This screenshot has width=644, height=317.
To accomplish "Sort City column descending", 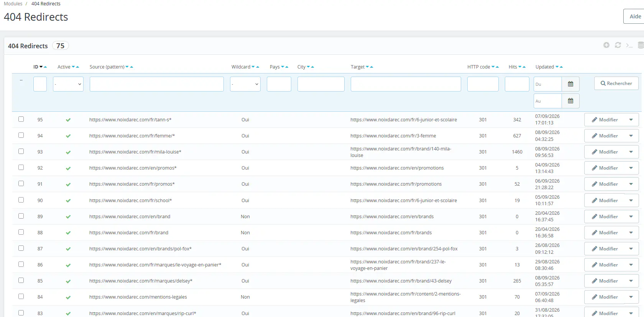I will [308, 67].
